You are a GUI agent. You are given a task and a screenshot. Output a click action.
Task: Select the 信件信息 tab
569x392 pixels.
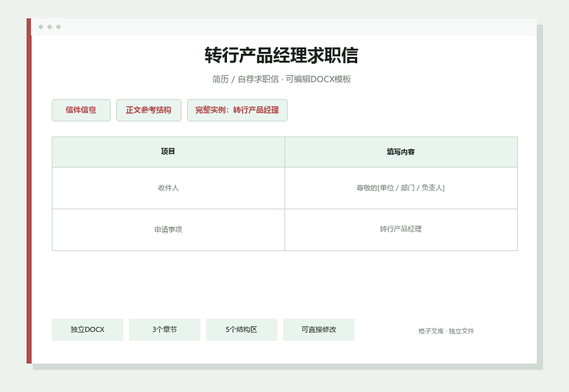pos(81,111)
